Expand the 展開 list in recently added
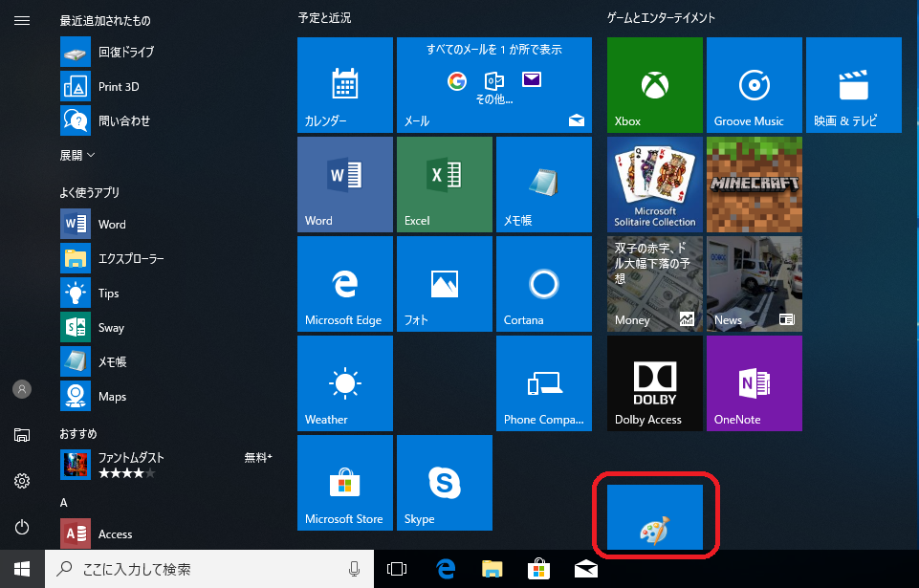919x588 pixels. pyautogui.click(x=77, y=155)
